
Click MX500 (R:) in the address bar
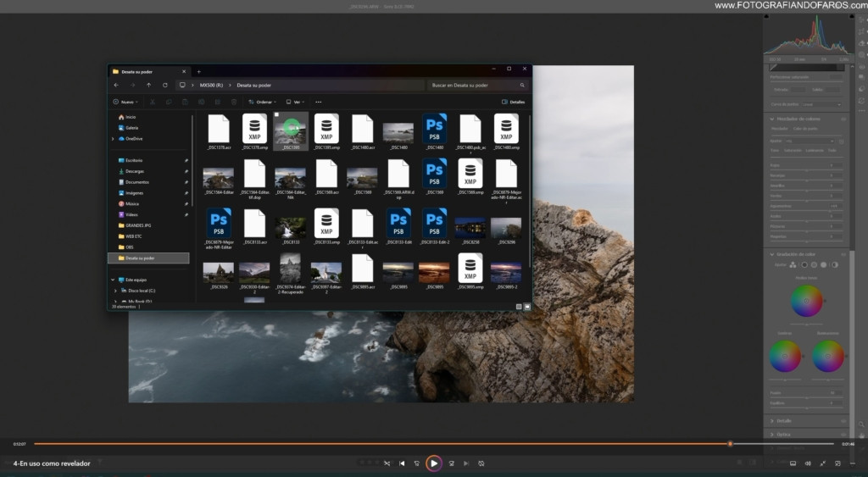(211, 86)
